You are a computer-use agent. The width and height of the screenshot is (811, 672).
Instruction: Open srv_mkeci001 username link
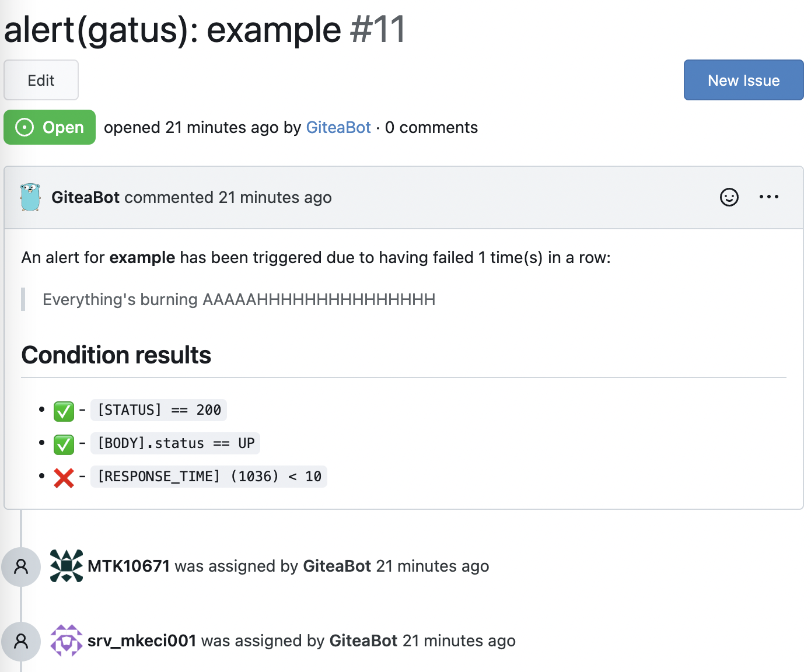[x=142, y=640]
